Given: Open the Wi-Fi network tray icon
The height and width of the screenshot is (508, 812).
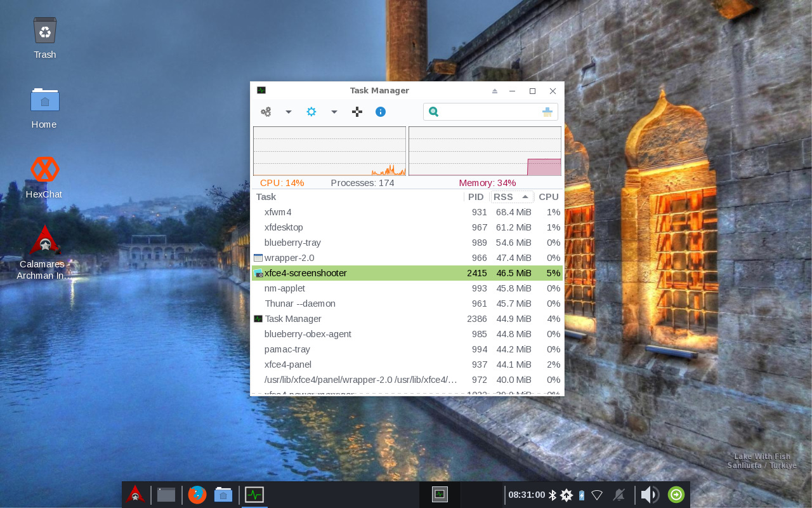Looking at the screenshot, I should pyautogui.click(x=597, y=493).
